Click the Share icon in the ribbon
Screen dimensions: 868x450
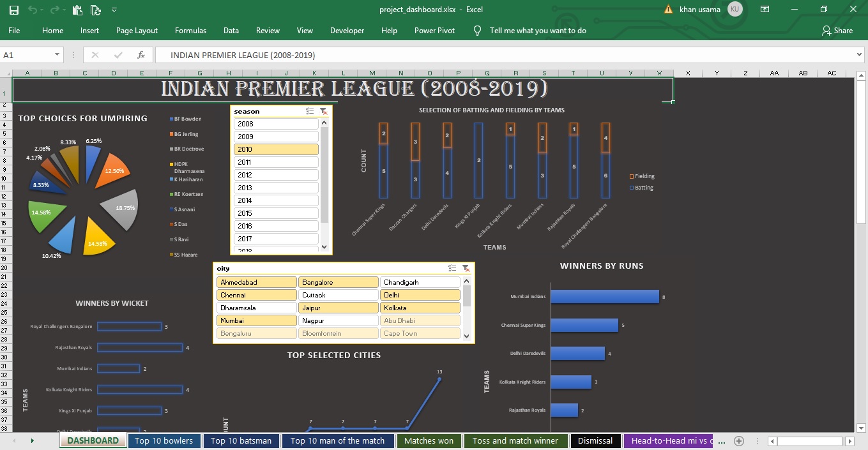(828, 31)
